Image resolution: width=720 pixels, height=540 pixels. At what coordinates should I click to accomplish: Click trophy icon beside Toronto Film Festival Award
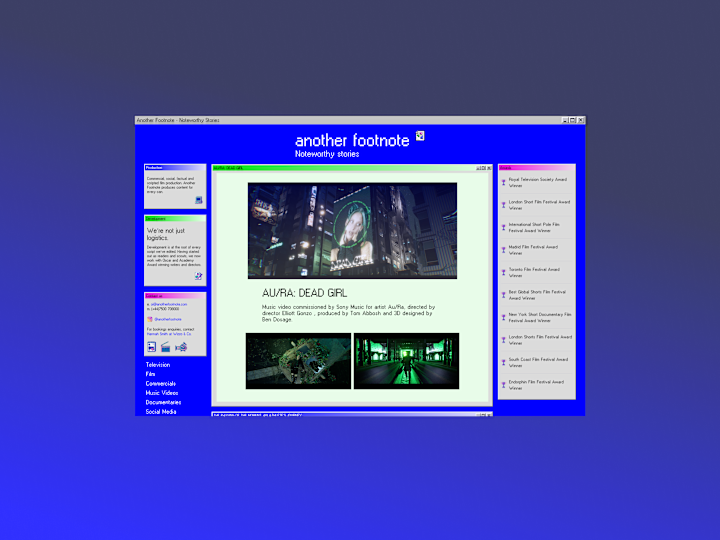504,273
